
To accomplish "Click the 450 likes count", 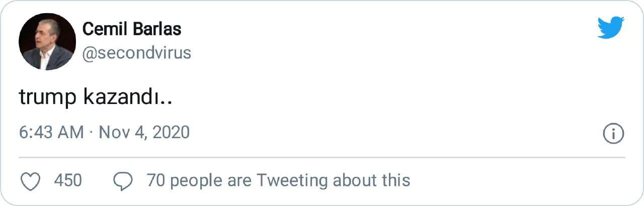I will [67, 180].
